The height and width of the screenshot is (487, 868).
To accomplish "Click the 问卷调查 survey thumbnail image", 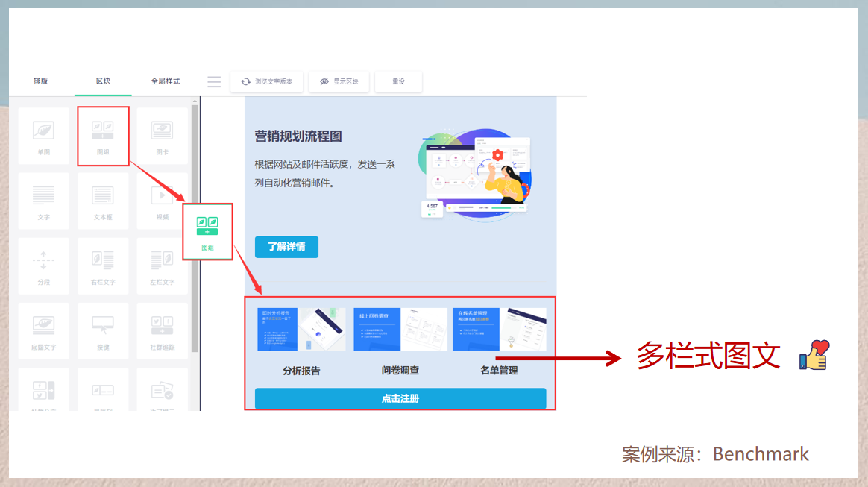I will (400, 329).
